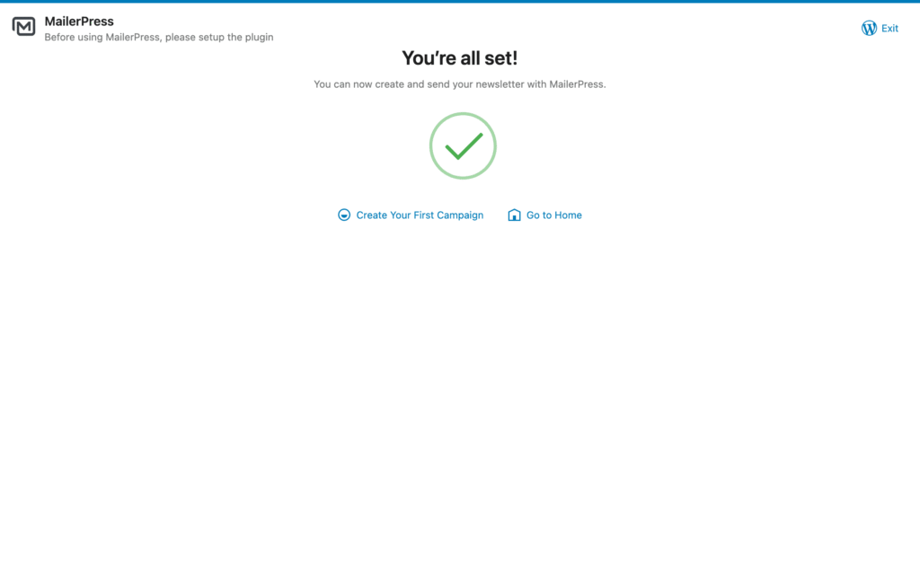920x588 pixels.
Task: Click the newsletter confirmation message text
Action: (x=460, y=83)
